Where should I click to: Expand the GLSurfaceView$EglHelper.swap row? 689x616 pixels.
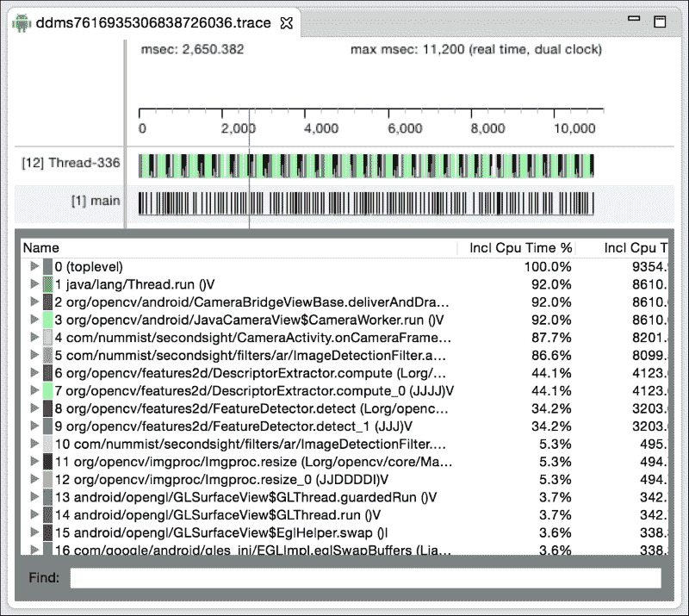34,532
